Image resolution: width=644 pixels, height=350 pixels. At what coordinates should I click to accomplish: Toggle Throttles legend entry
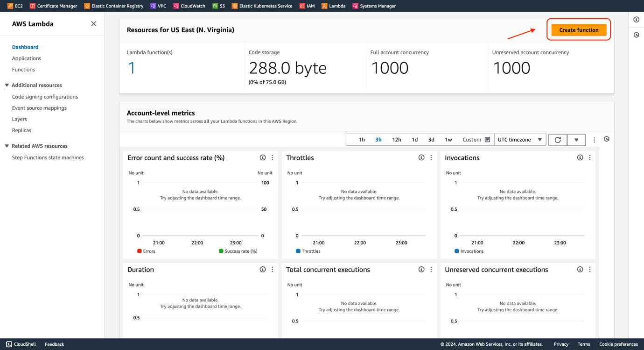click(308, 251)
